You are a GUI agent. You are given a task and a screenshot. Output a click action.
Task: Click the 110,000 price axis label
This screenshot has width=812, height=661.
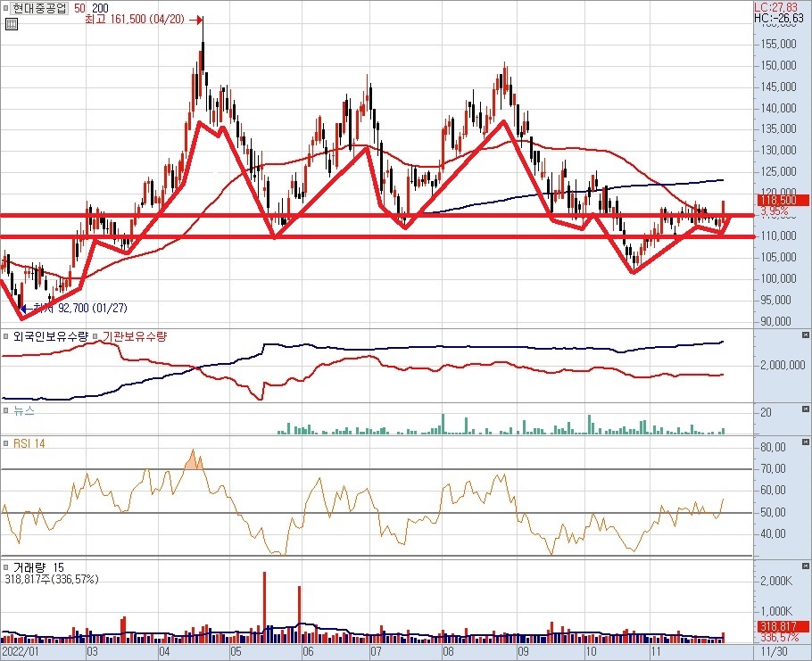pos(778,236)
